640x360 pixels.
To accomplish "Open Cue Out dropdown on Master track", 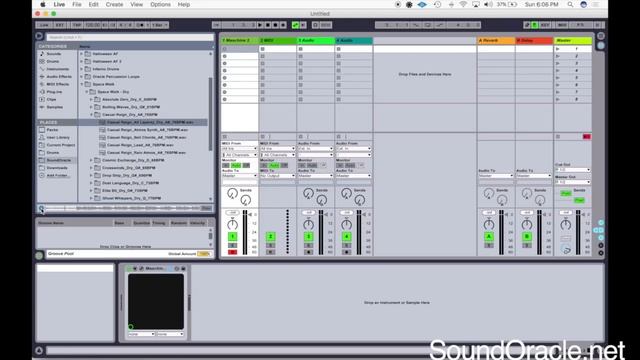I will pyautogui.click(x=572, y=169).
